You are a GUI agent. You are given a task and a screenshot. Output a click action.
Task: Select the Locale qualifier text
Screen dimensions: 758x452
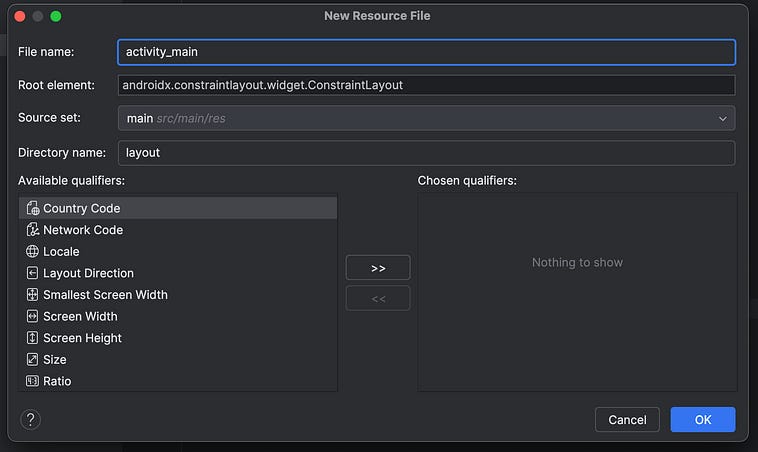(61, 251)
